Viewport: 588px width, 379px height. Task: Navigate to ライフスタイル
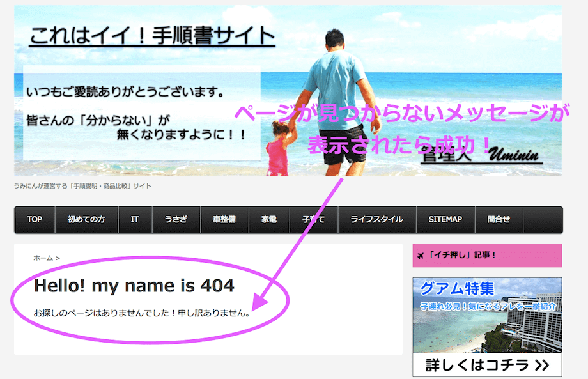[376, 220]
